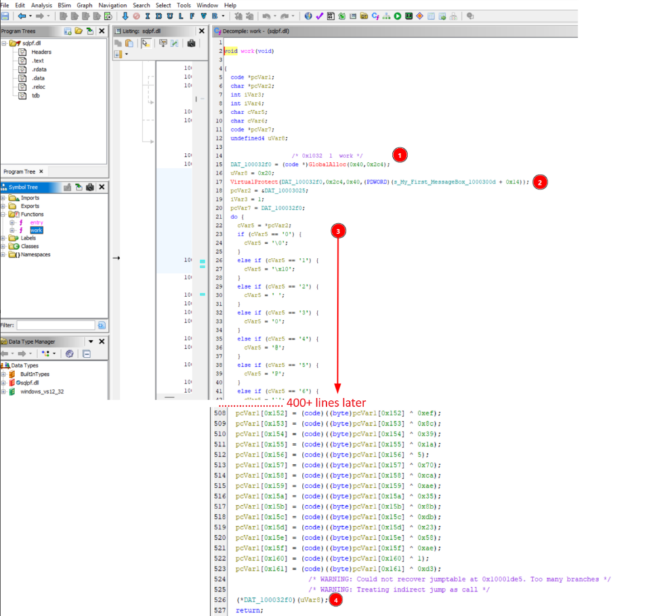Collapse the sqlpf.dll program tree node
Viewport: 672px width, 616px height.
tap(3, 43)
